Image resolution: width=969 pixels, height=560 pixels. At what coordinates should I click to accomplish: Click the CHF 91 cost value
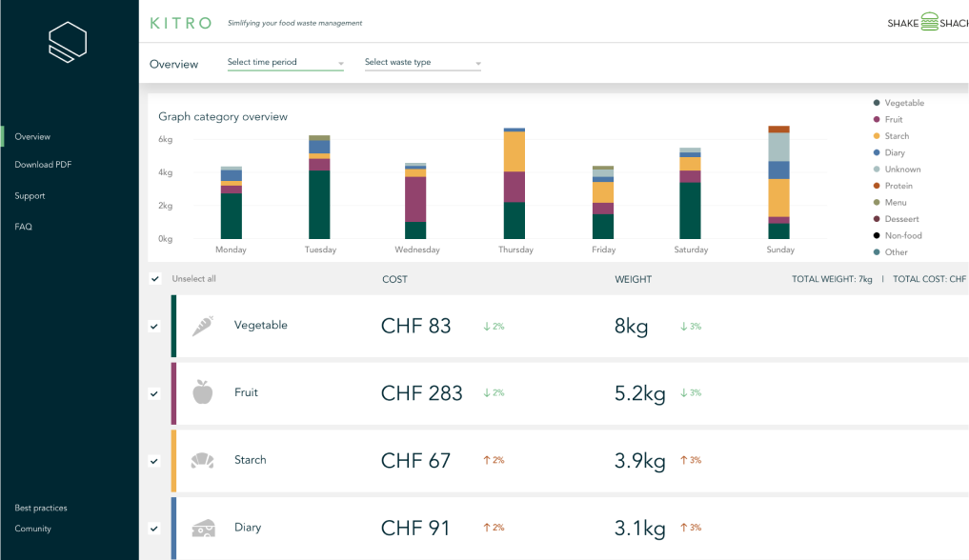pos(415,528)
